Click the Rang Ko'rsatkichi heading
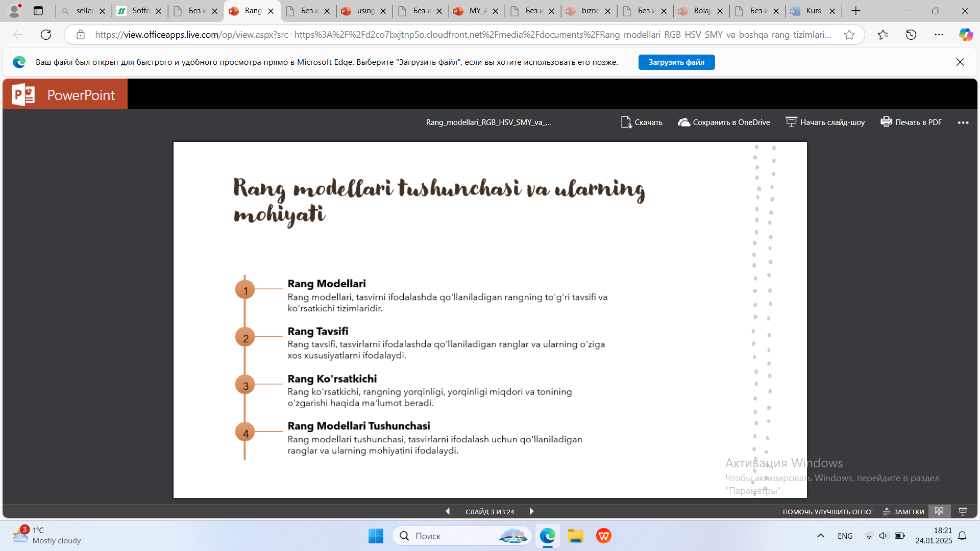 [x=332, y=379]
